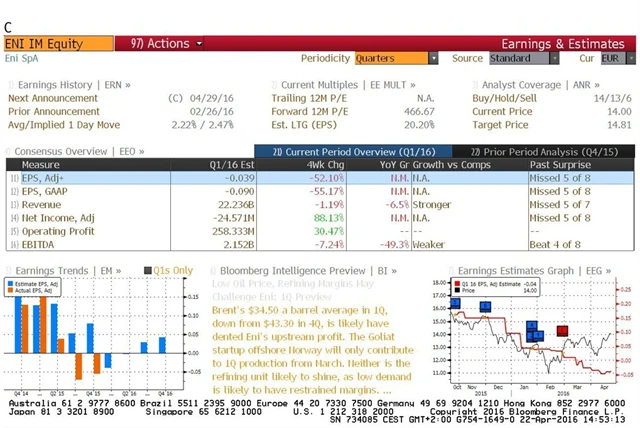Select the EPS, Adj+ measure row
This screenshot has height=428, width=640.
pos(40,177)
